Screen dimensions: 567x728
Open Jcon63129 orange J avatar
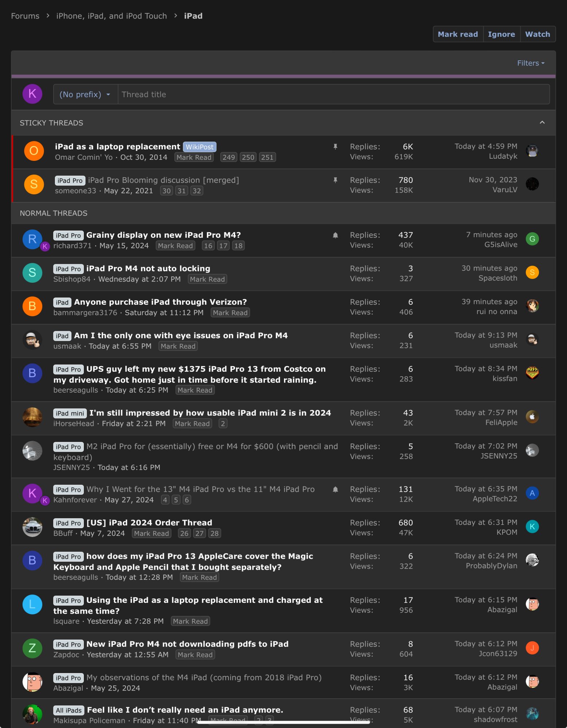point(532,648)
